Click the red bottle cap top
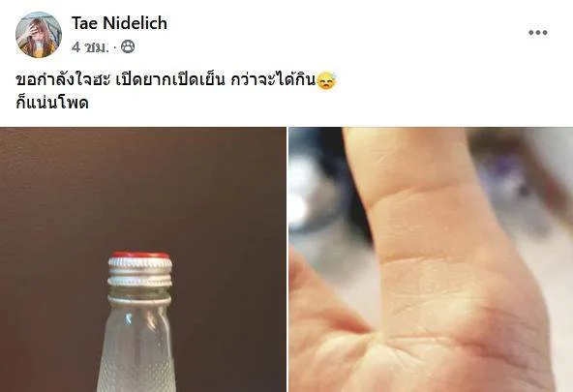This screenshot has width=573, height=392. [x=140, y=255]
